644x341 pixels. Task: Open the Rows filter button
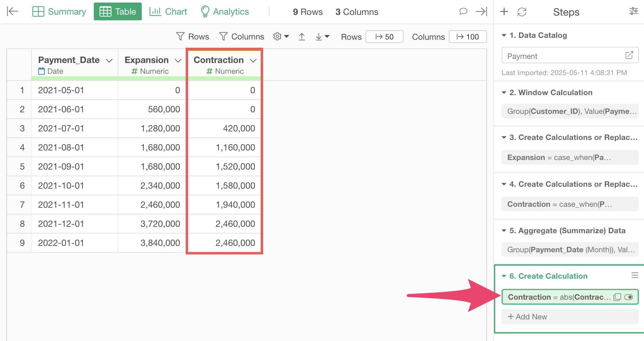(x=193, y=37)
